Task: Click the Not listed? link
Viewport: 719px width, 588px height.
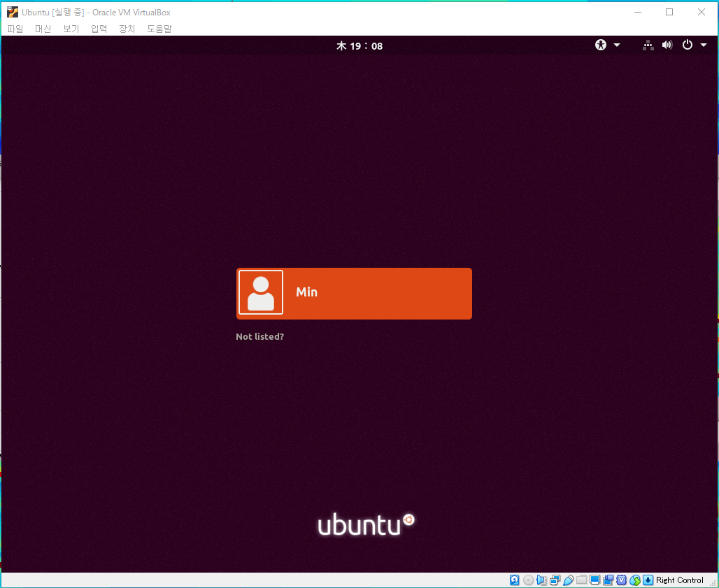Action: pyautogui.click(x=259, y=336)
